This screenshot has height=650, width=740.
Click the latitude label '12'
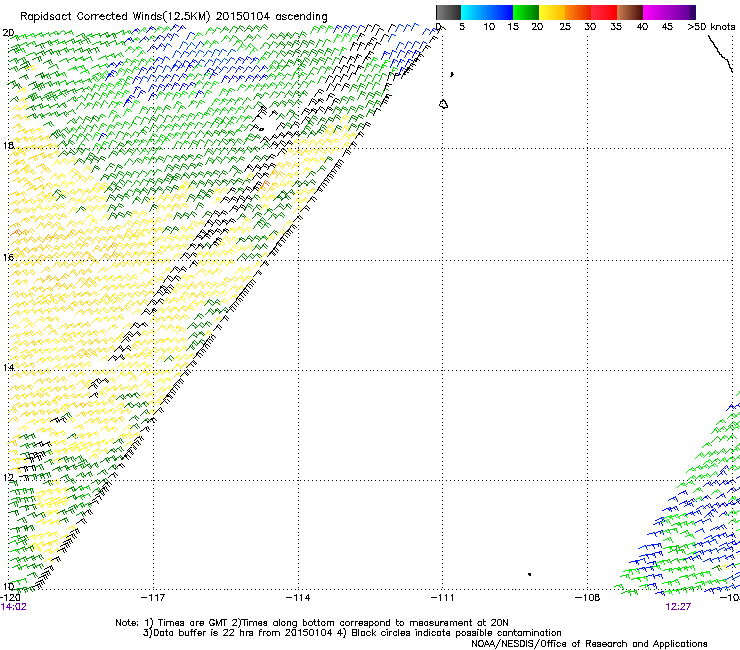point(8,477)
